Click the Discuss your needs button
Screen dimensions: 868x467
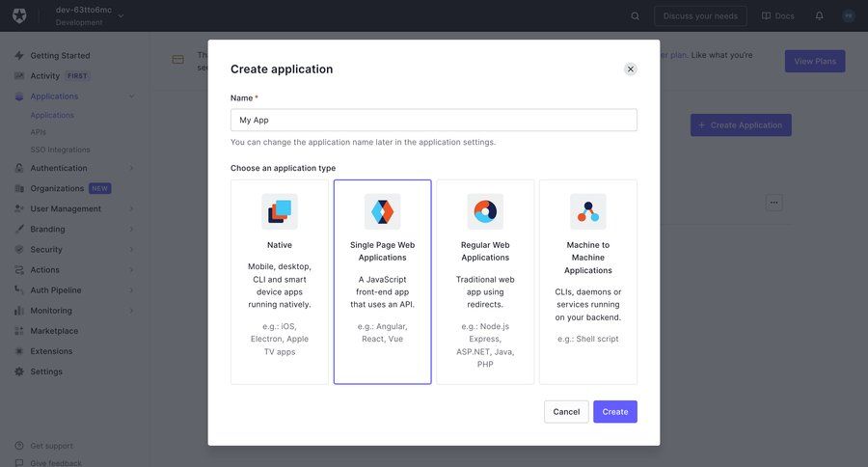click(x=700, y=16)
